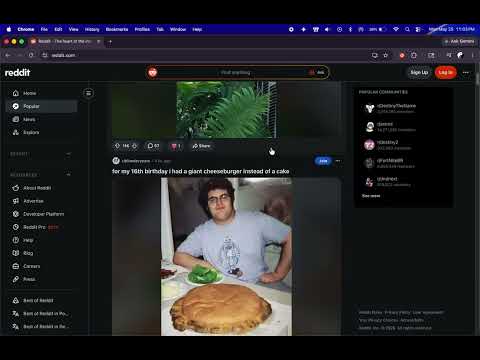Open the cheeseburger post's subreddit avatar
Screen dimensions: 480x360
pos(116,161)
